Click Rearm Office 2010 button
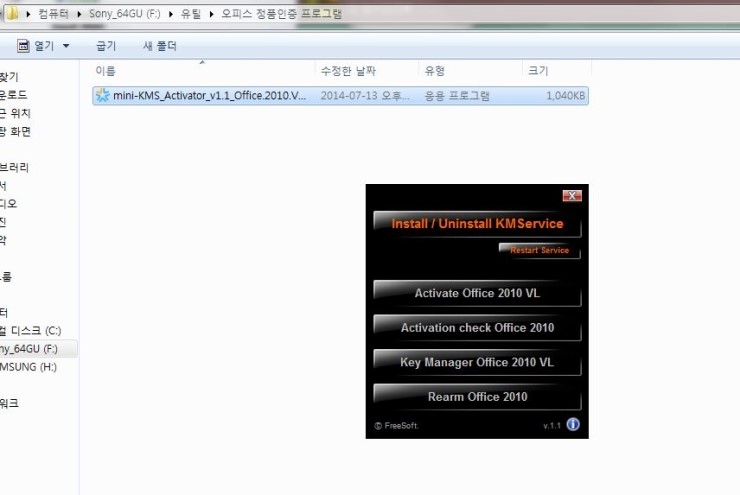This screenshot has height=495, width=740. (x=477, y=396)
